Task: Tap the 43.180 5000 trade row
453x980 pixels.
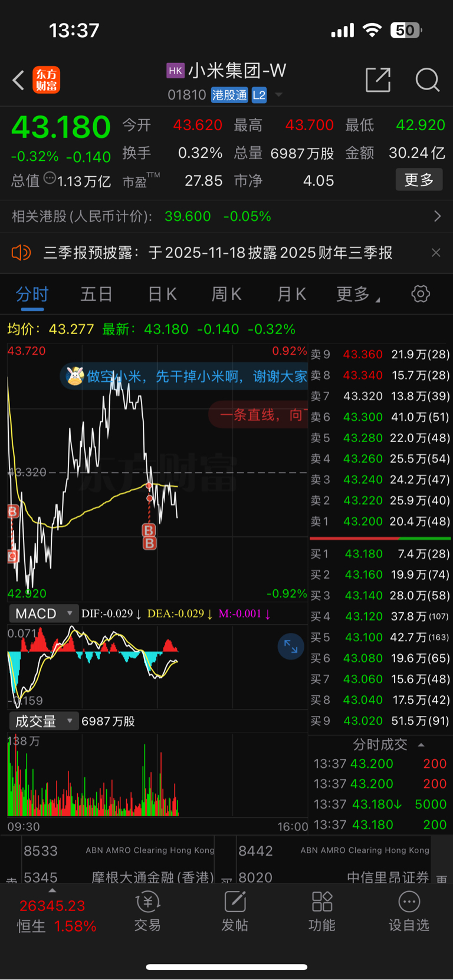Action: 380,804
